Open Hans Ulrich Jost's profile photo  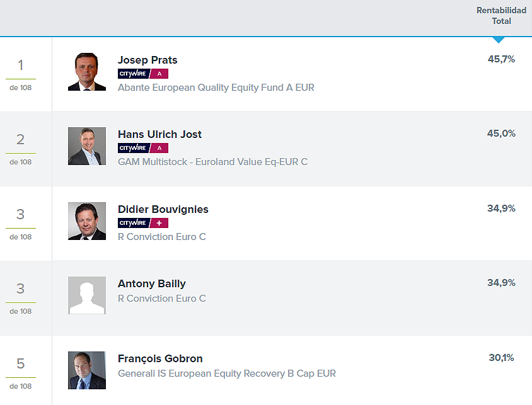87,146
